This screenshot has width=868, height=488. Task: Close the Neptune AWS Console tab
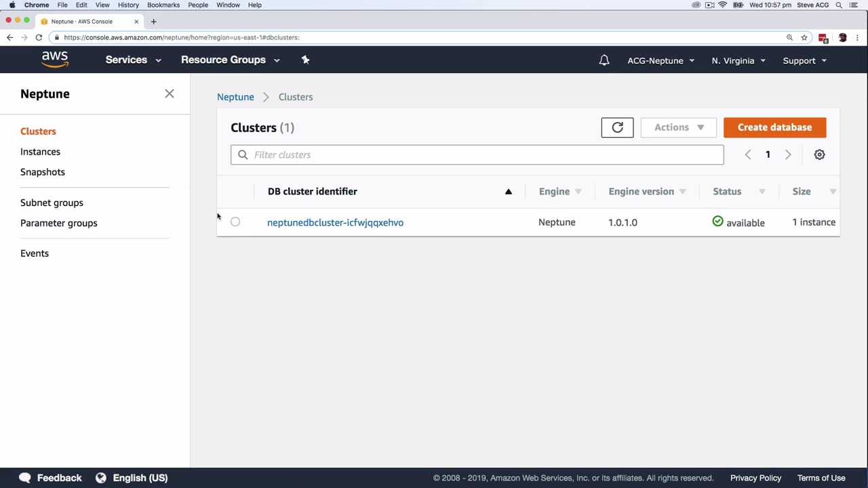click(136, 21)
